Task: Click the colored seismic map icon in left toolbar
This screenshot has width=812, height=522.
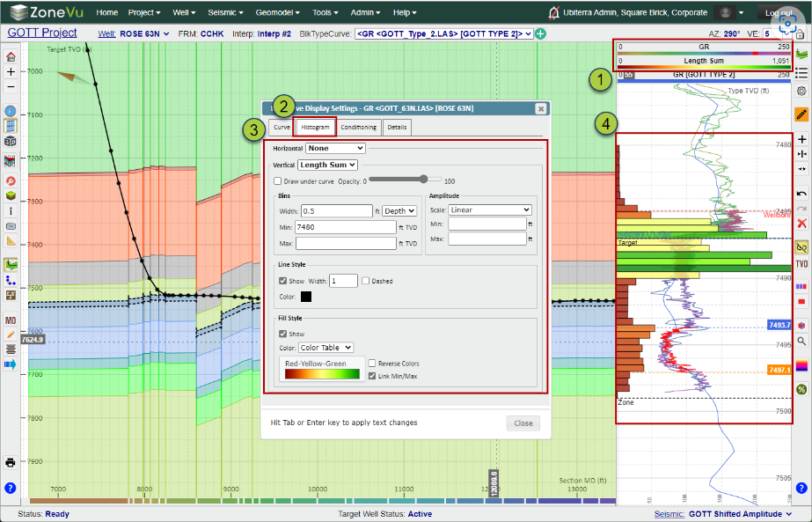Action: [11, 161]
